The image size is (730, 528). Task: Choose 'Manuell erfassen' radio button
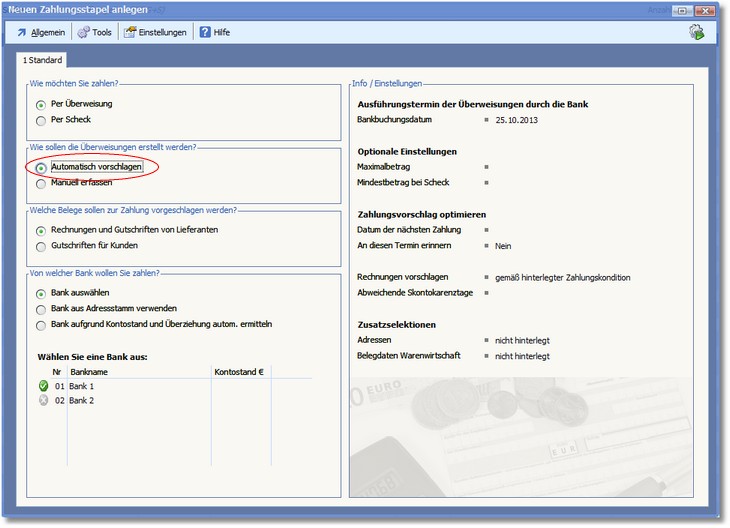[x=41, y=184]
